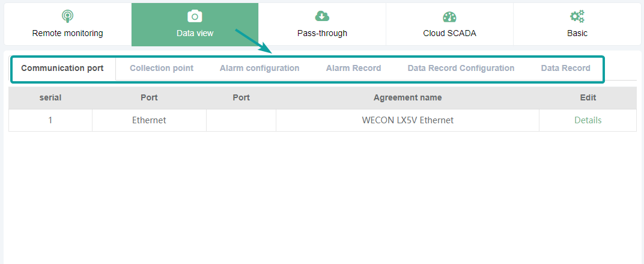Click WECON LX5V Ethernet agreement cell
The image size is (644, 264).
coord(407,120)
